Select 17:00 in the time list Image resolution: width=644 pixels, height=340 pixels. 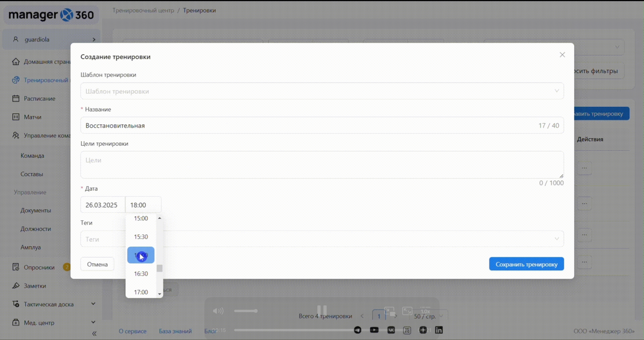141,292
